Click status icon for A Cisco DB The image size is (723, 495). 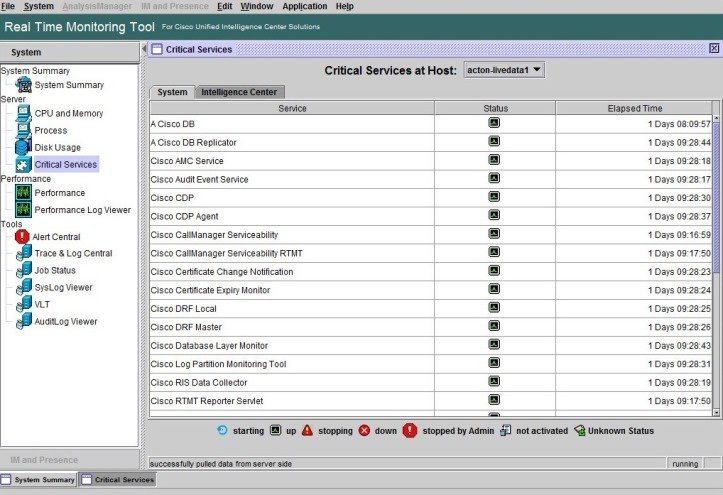(x=494, y=123)
